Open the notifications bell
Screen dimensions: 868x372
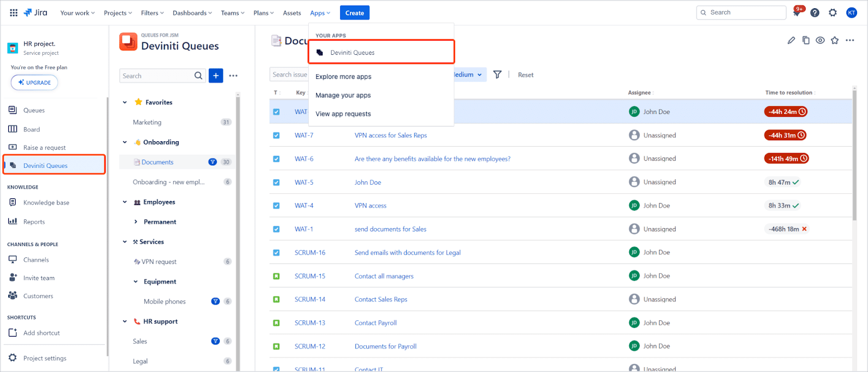point(797,12)
